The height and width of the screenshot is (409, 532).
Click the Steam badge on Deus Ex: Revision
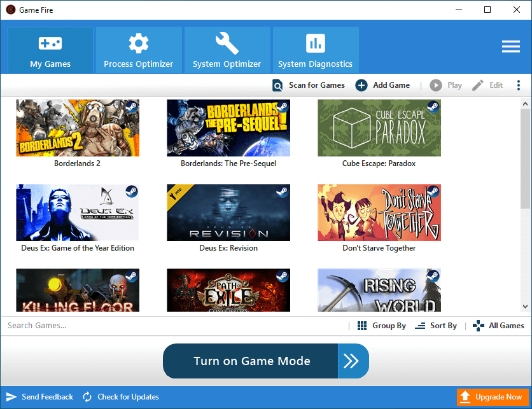click(283, 191)
